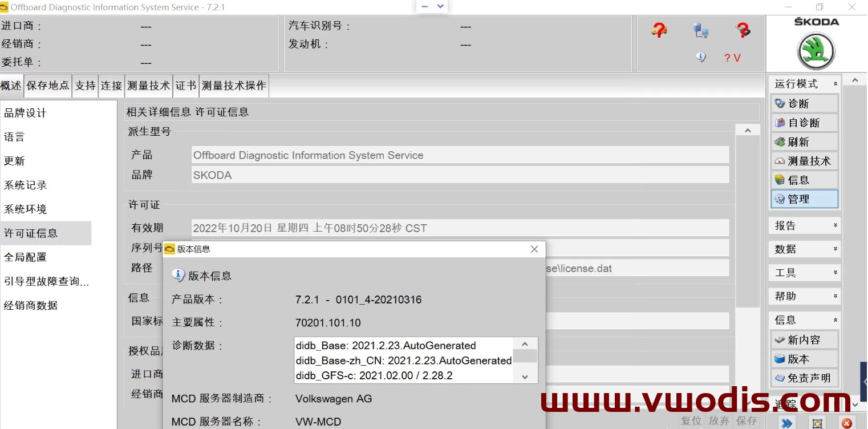Viewport: 868px width, 429px height.
Task: Click the network server connection icon
Action: point(701,30)
